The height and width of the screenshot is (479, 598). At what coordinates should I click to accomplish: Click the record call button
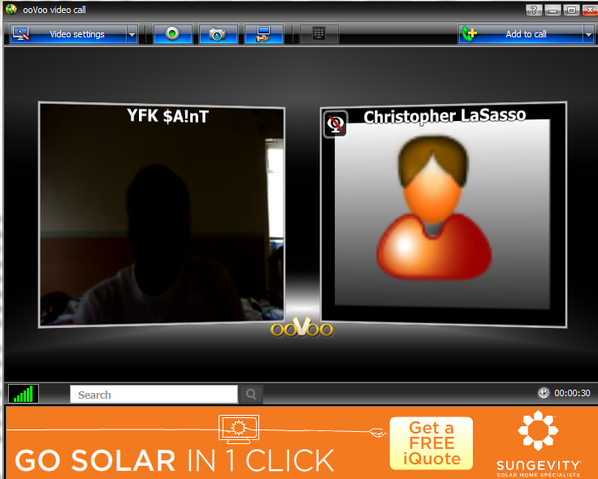[173, 34]
